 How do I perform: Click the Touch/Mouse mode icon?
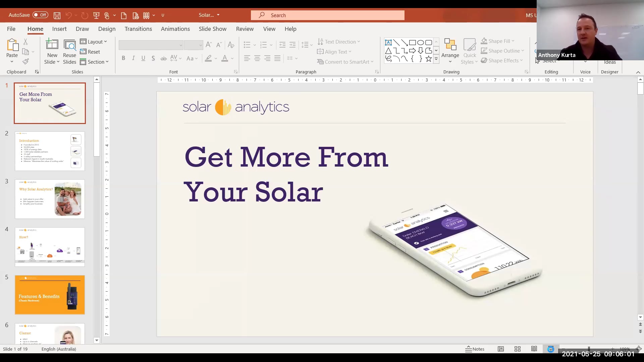[107, 15]
